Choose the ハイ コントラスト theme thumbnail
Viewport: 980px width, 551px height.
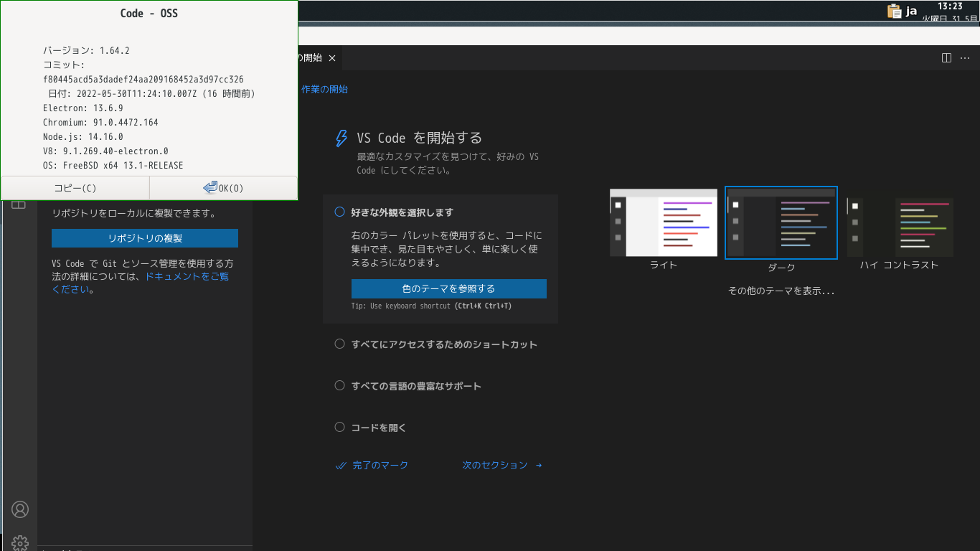click(x=900, y=227)
